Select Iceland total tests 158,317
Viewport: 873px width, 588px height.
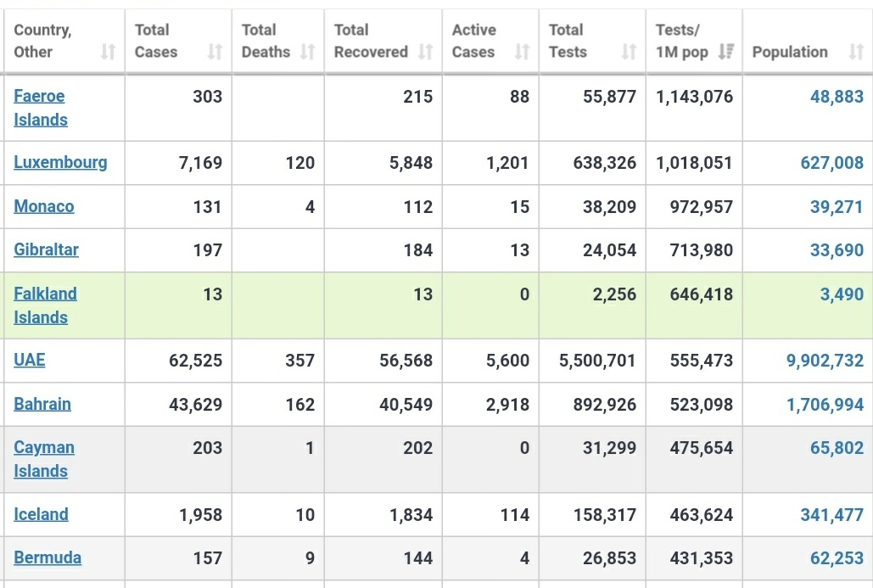(x=605, y=514)
